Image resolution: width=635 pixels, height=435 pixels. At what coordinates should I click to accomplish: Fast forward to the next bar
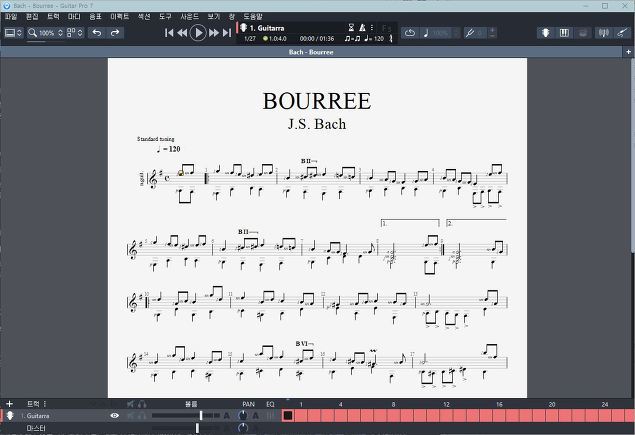coord(213,33)
